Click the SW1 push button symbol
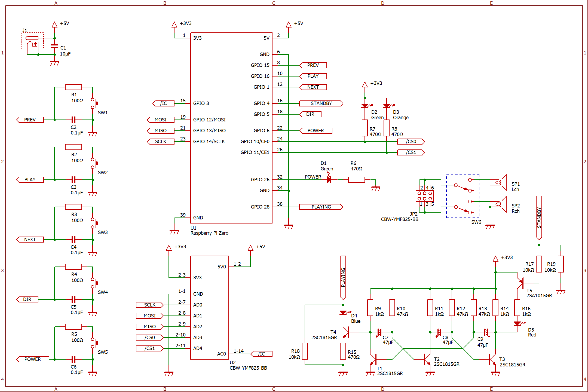The width and height of the screenshot is (588, 392). [94, 103]
